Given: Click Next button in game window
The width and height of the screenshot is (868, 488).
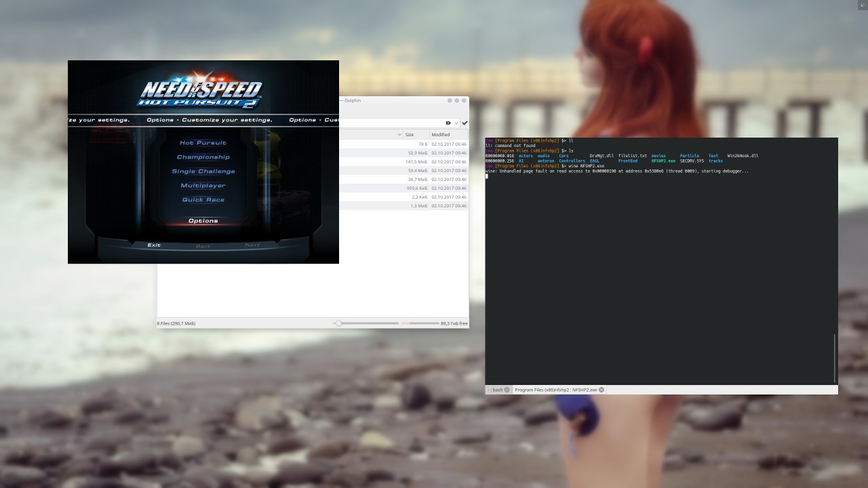Looking at the screenshot, I should click(252, 245).
